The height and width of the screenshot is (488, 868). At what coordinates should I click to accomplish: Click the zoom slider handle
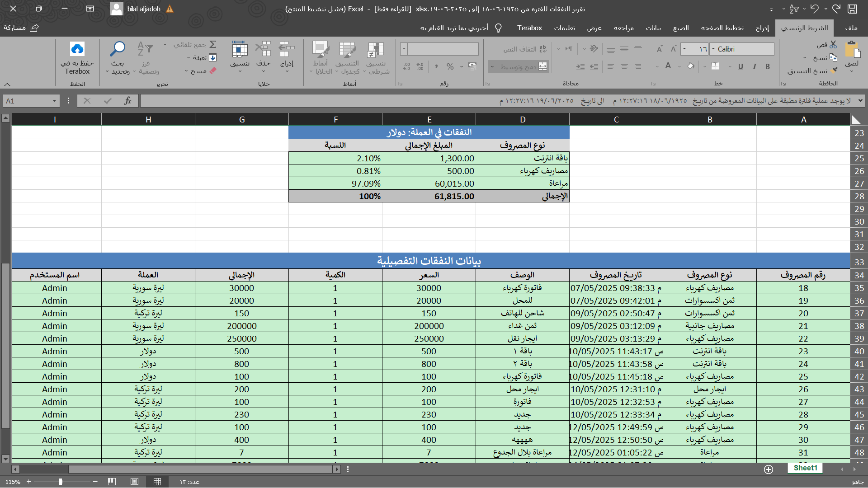click(x=61, y=482)
